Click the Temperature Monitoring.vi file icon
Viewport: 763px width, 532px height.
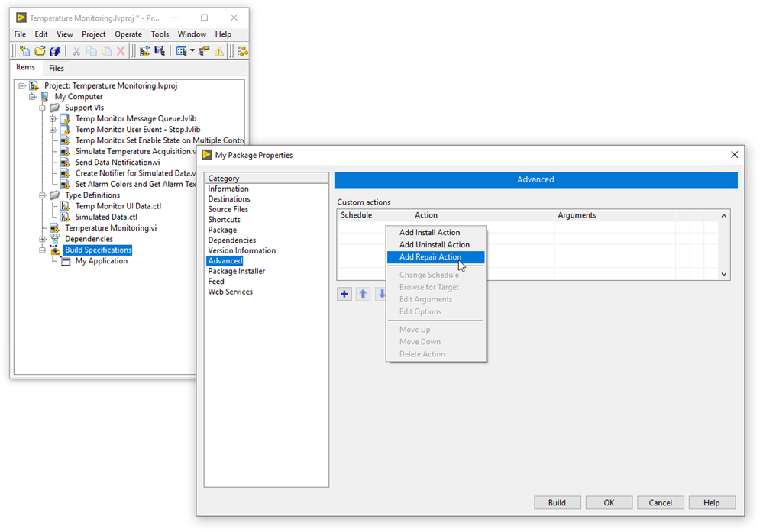[x=54, y=227]
